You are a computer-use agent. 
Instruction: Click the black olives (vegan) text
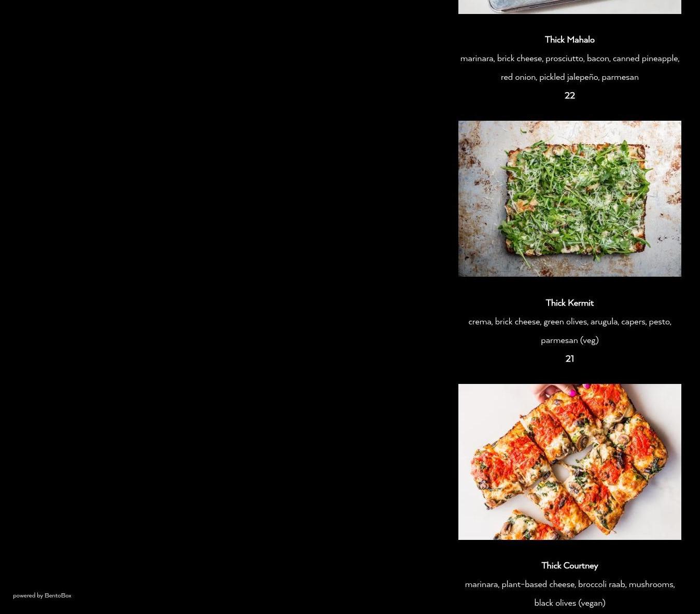[569, 603]
